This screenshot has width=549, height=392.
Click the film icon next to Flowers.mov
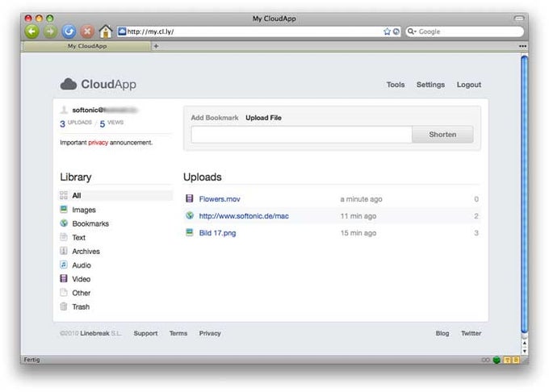tap(190, 198)
